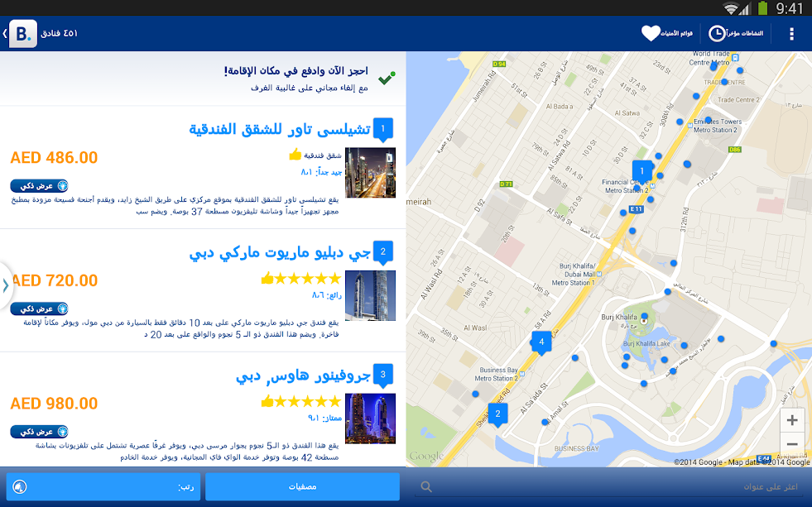Zoom in the map with plus button
The height and width of the screenshot is (507, 812).
[792, 420]
